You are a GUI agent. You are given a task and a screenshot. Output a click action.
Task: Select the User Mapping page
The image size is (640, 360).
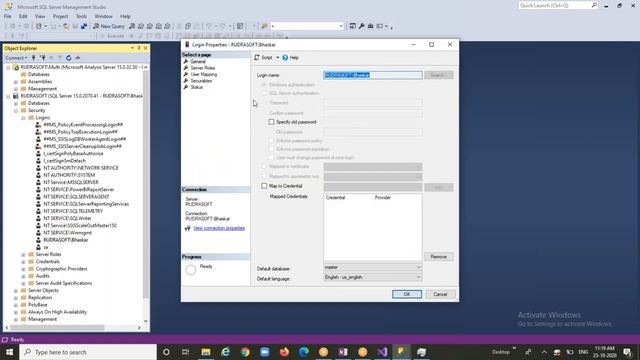(x=204, y=74)
